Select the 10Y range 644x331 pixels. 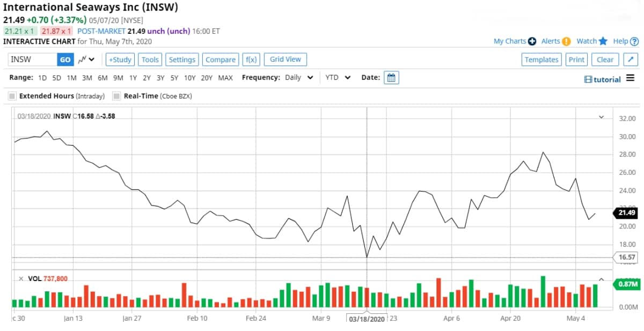tap(190, 78)
